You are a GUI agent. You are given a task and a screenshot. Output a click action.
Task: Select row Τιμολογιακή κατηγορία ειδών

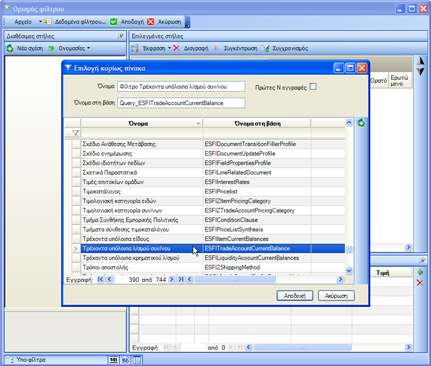tap(208, 201)
